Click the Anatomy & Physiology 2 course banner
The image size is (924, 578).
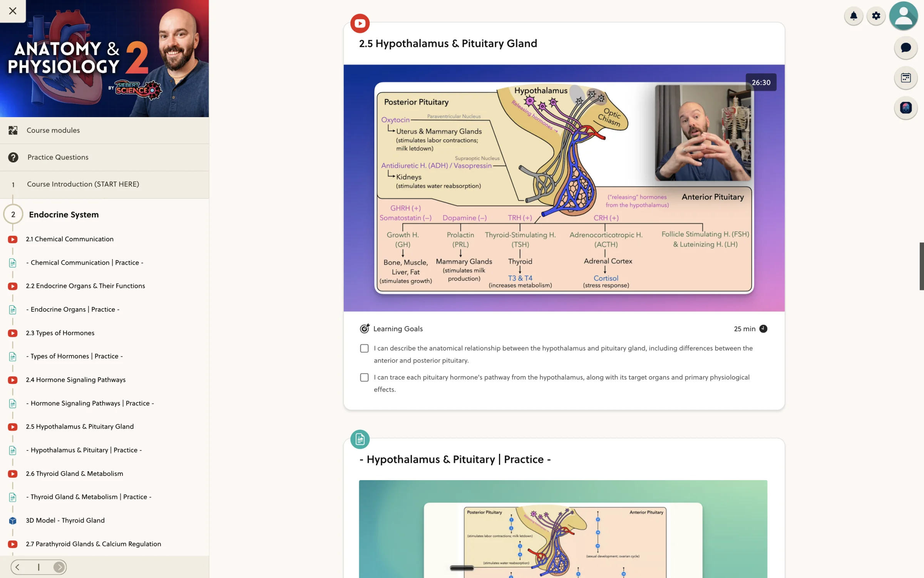coord(104,59)
